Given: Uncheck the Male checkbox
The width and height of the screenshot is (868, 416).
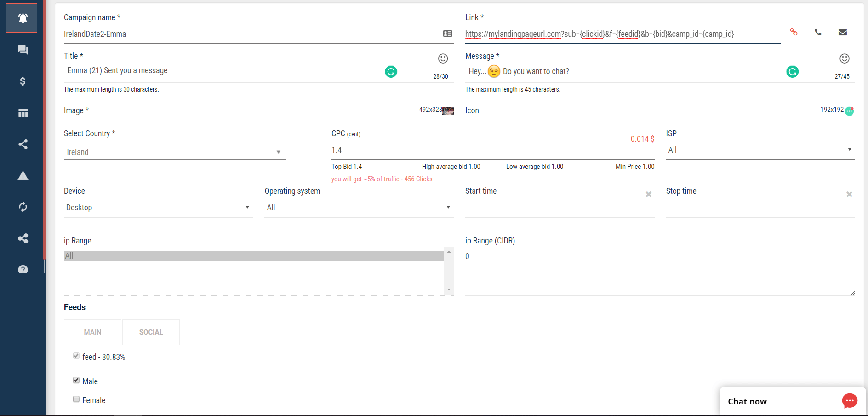Looking at the screenshot, I should (x=76, y=380).
